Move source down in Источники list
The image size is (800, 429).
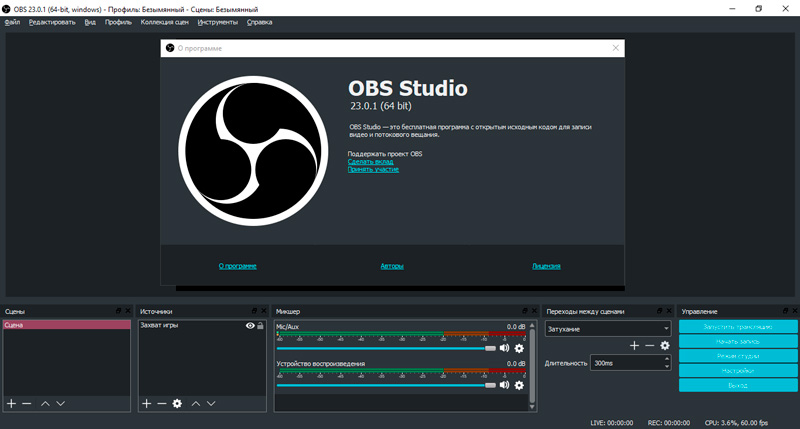pos(211,403)
